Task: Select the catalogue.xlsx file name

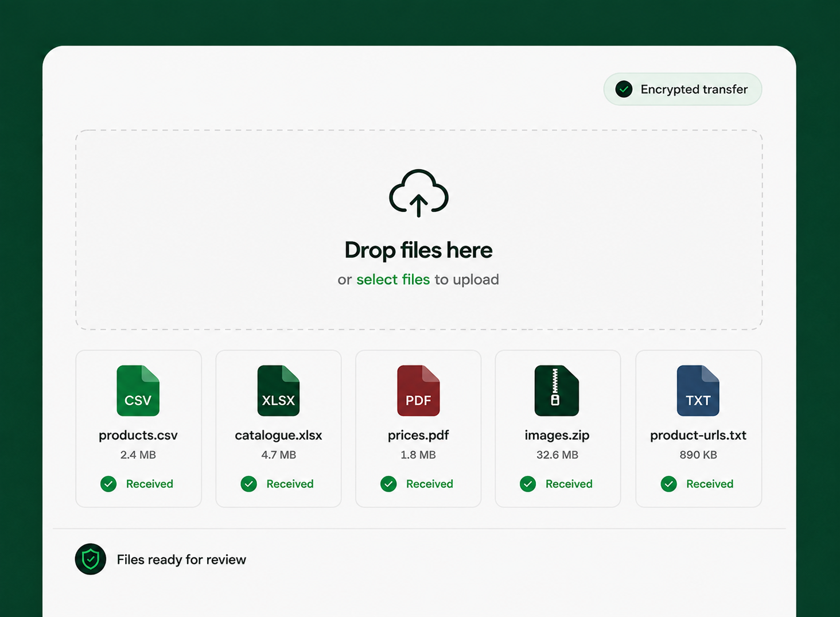Action: click(x=278, y=435)
